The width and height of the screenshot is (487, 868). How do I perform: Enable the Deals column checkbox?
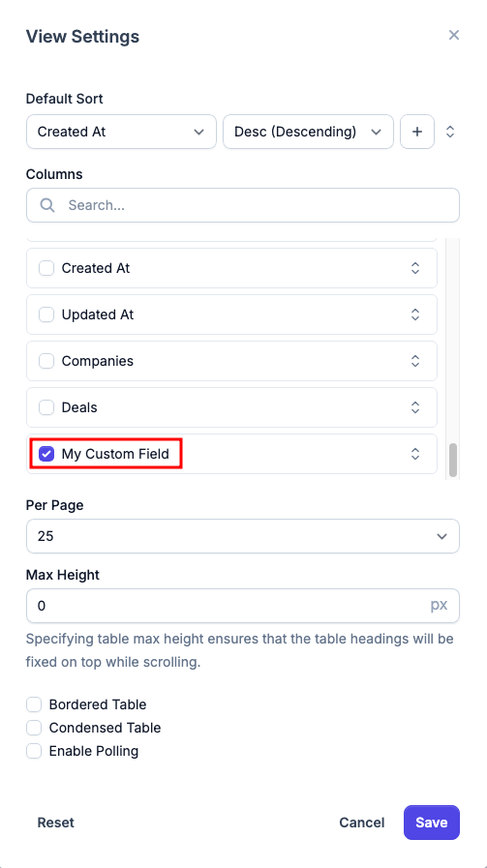tap(46, 407)
